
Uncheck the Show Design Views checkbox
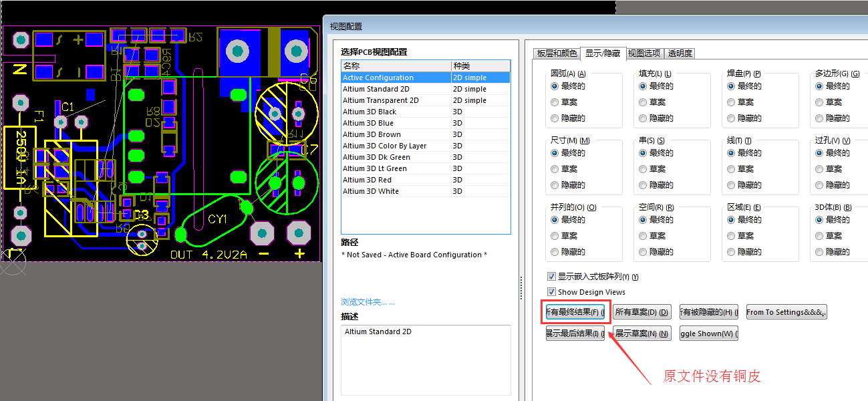[x=551, y=292]
